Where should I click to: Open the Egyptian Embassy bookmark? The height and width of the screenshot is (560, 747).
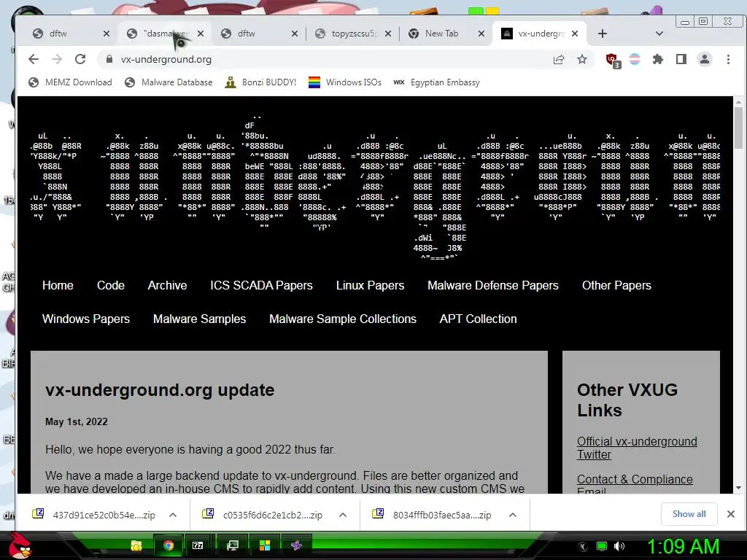point(436,82)
